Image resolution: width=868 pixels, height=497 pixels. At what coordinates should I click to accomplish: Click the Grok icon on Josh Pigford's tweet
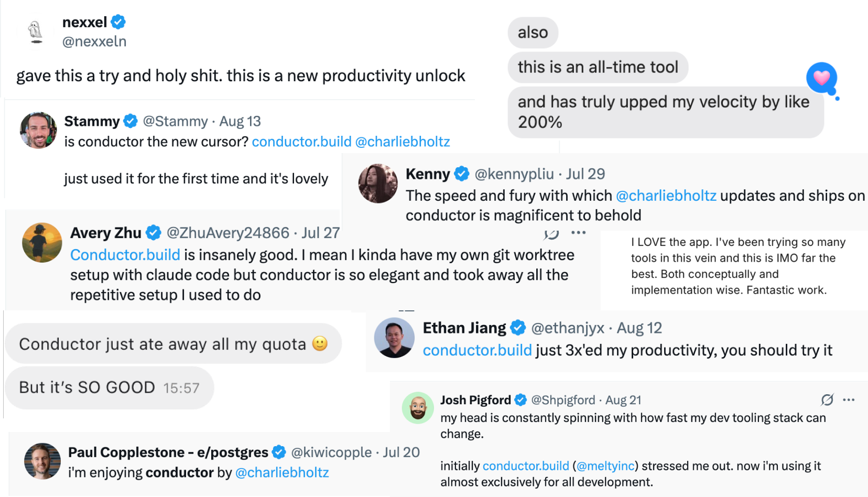(827, 400)
